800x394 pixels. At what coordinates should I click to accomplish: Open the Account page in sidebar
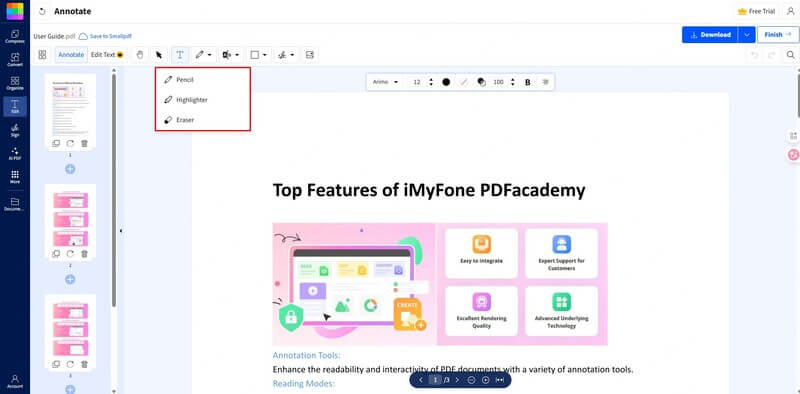[x=15, y=382]
